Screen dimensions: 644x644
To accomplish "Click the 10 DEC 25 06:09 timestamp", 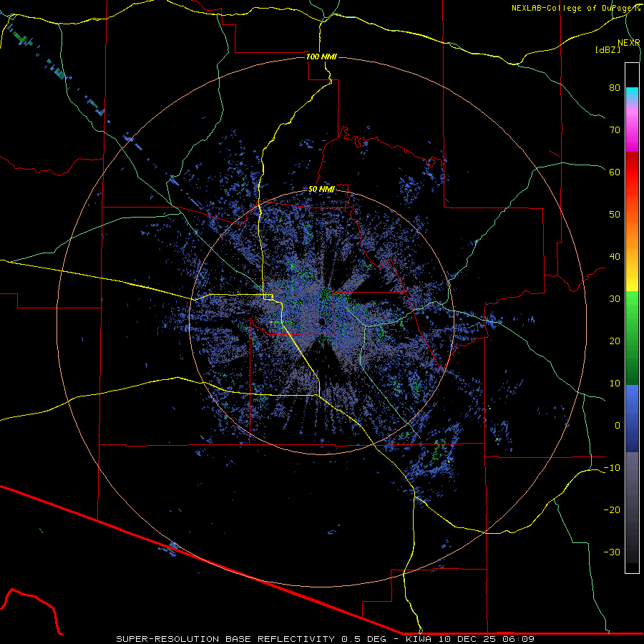I will point(487,639).
